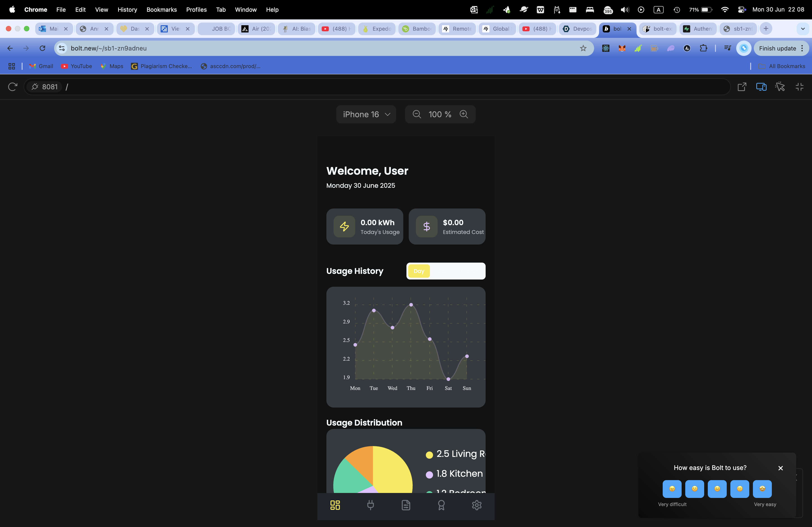Image resolution: width=812 pixels, height=527 pixels.
Task: Rate Bolt as Very easy emoji
Action: (762, 489)
